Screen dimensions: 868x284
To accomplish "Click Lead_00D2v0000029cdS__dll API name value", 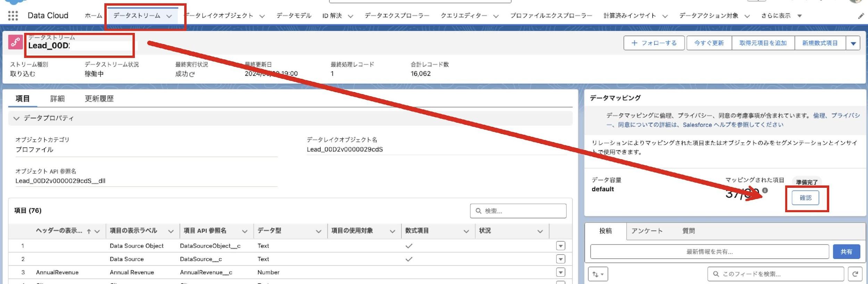I will 60,181.
